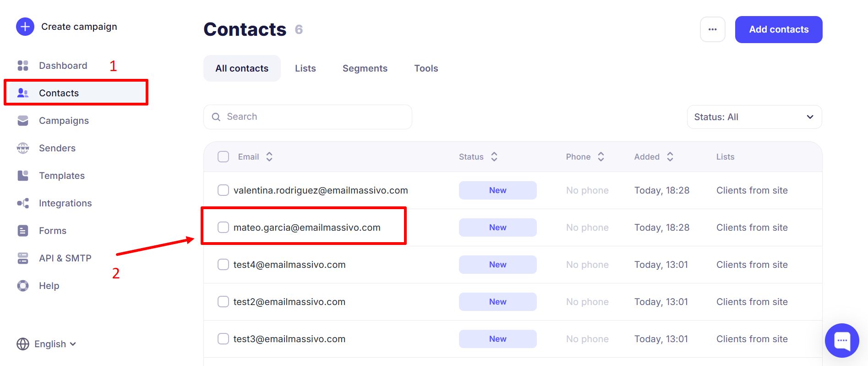Click the Templates icon in sidebar
Screen dimensions: 868x366
[23, 176]
